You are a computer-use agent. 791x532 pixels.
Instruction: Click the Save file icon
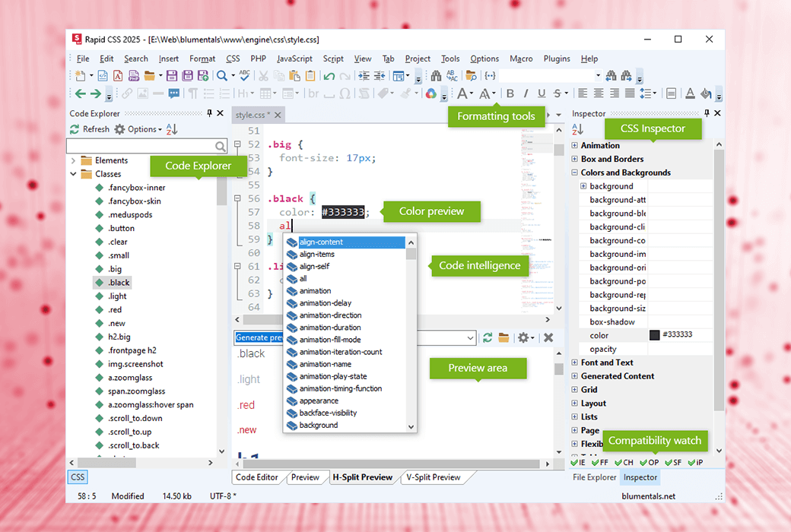172,76
